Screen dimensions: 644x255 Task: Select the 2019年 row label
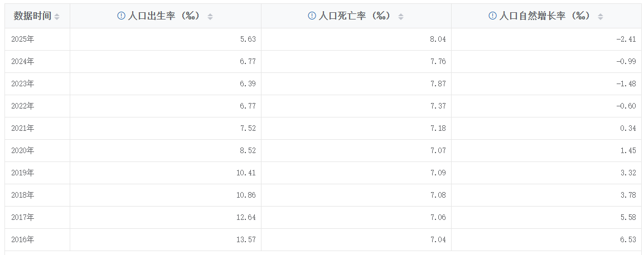point(23,173)
